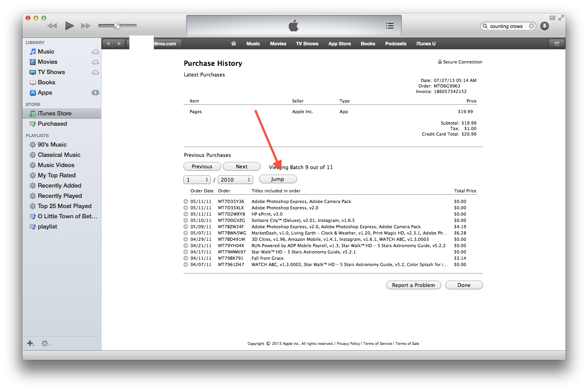This screenshot has width=588, height=391.
Task: Open the iTunes U store tab
Action: click(x=426, y=44)
